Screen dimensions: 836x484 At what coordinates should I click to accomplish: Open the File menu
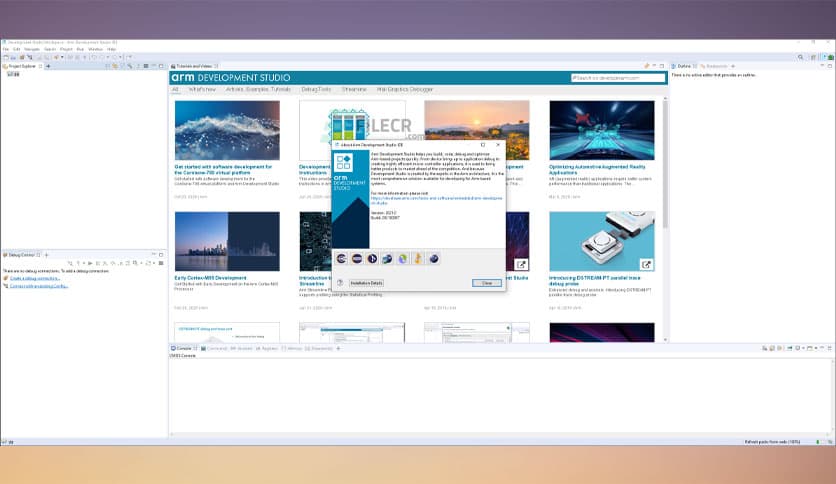[6, 49]
